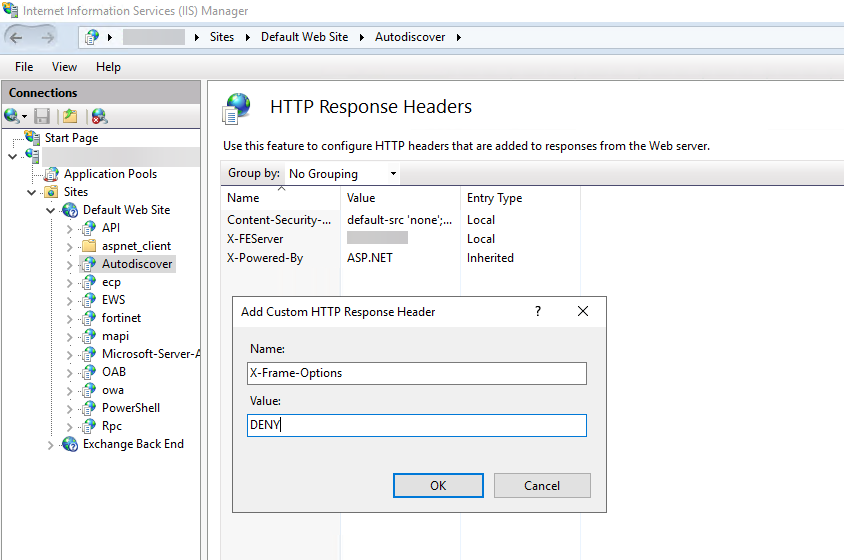
Task: Open the File menu
Action: pos(24,67)
